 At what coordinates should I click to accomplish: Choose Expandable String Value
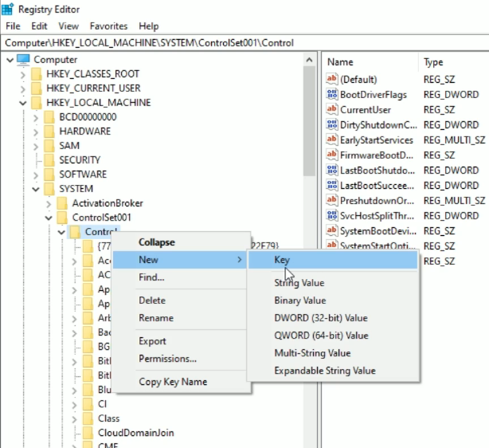tap(333, 371)
